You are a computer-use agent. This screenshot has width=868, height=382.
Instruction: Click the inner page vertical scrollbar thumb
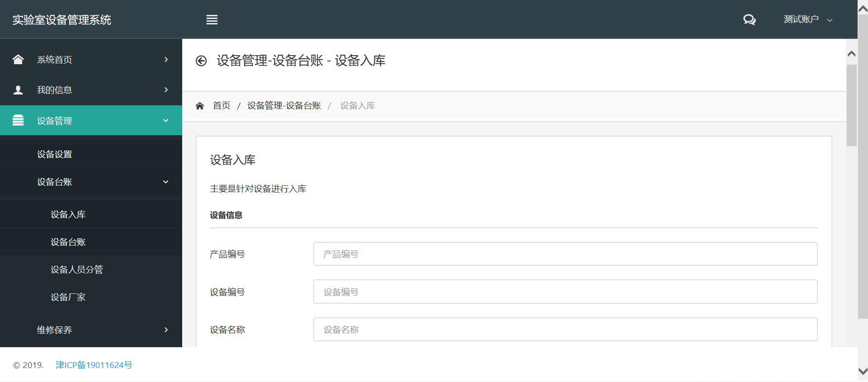click(852, 105)
